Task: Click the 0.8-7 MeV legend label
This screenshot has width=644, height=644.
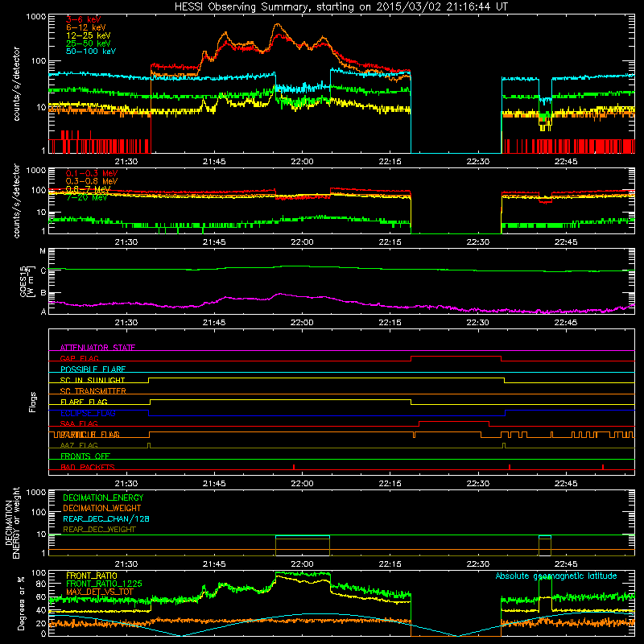Action: point(88,189)
